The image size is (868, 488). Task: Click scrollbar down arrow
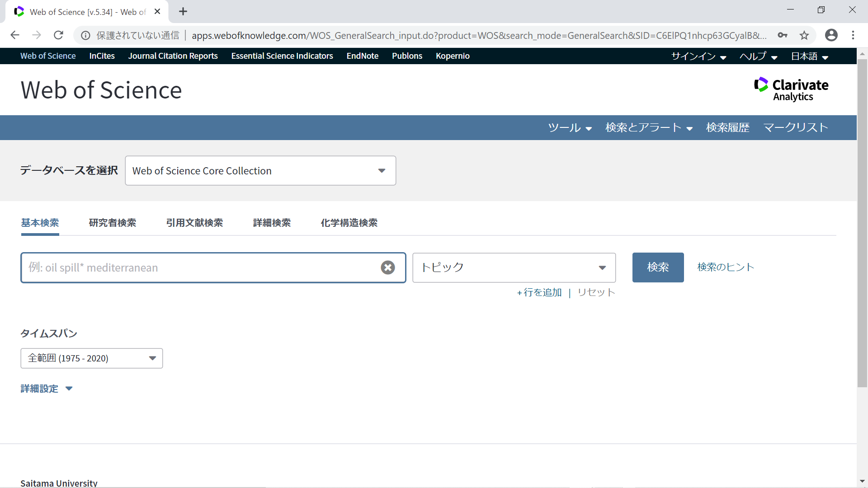point(862,482)
